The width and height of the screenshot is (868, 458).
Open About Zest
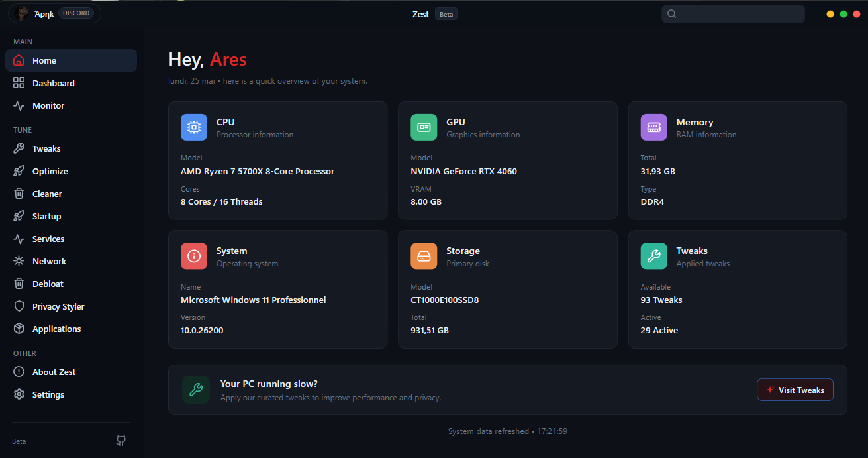(x=72, y=372)
